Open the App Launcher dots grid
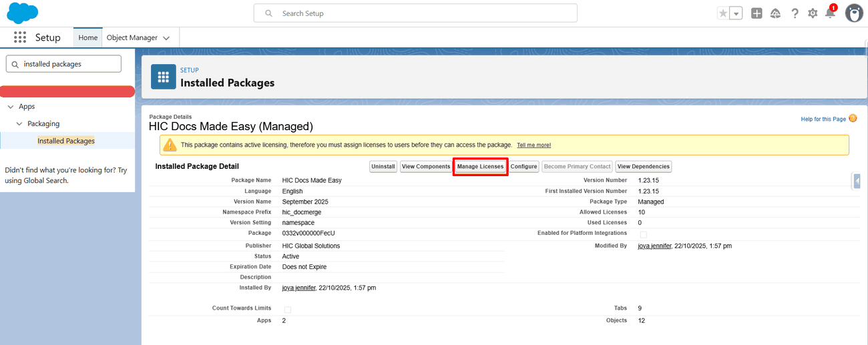This screenshot has height=345, width=868. click(19, 37)
